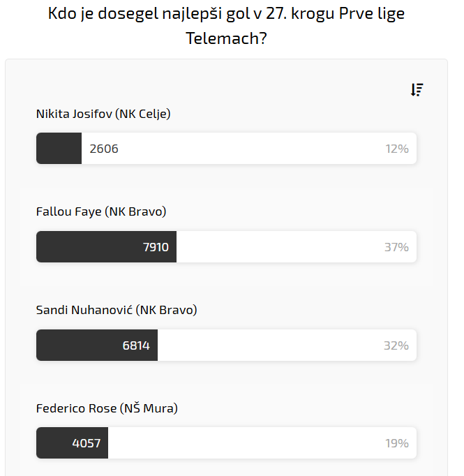Click the 19% percentage label
Screen dimensions: 464x476
(x=396, y=443)
